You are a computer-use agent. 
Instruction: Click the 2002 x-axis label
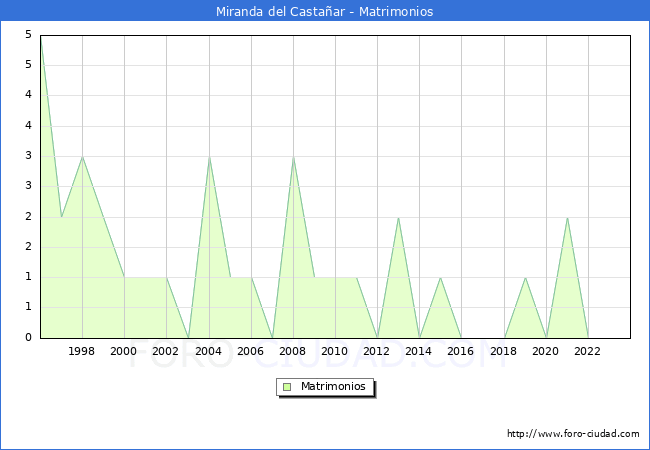pyautogui.click(x=165, y=351)
